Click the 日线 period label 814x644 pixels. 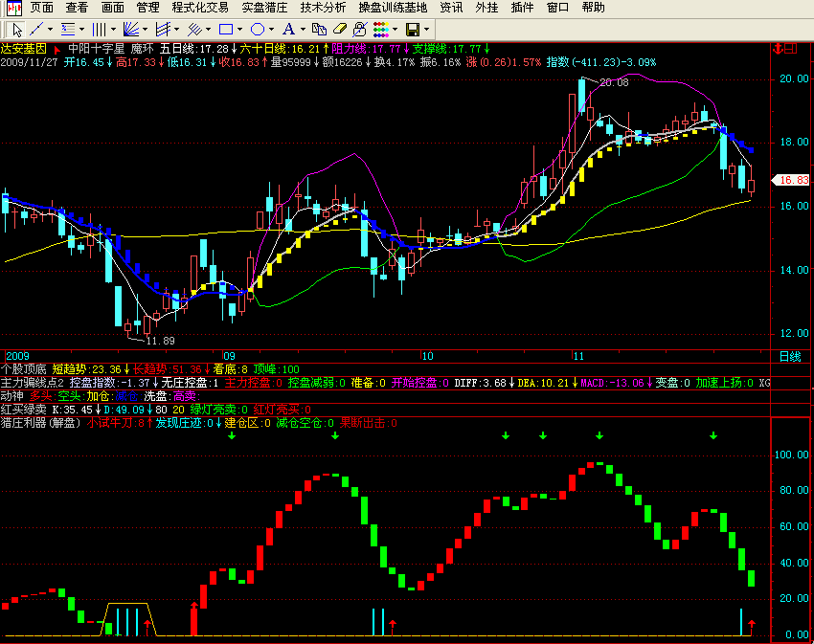click(789, 356)
